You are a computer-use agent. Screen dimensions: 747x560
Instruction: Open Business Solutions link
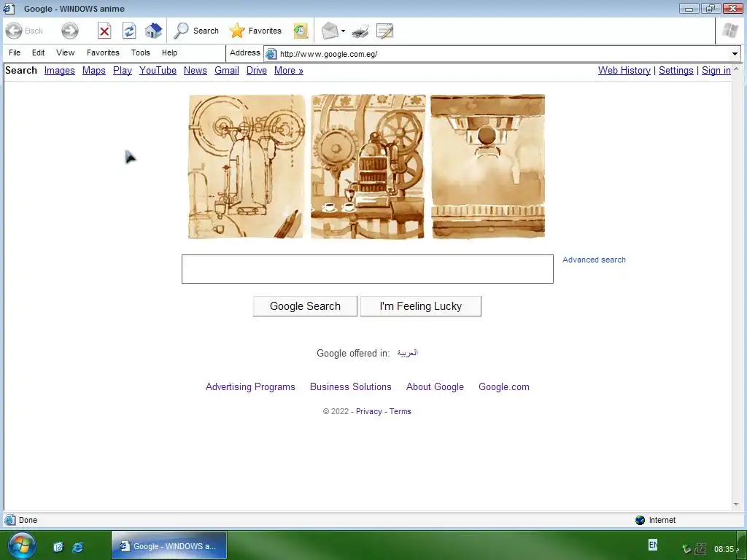coord(351,386)
